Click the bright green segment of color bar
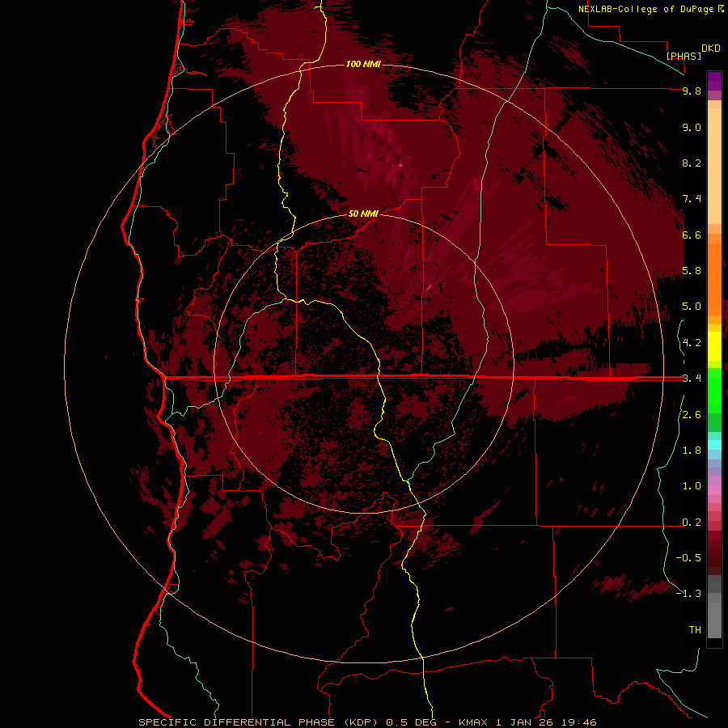This screenshot has width=728, height=728. tap(714, 390)
